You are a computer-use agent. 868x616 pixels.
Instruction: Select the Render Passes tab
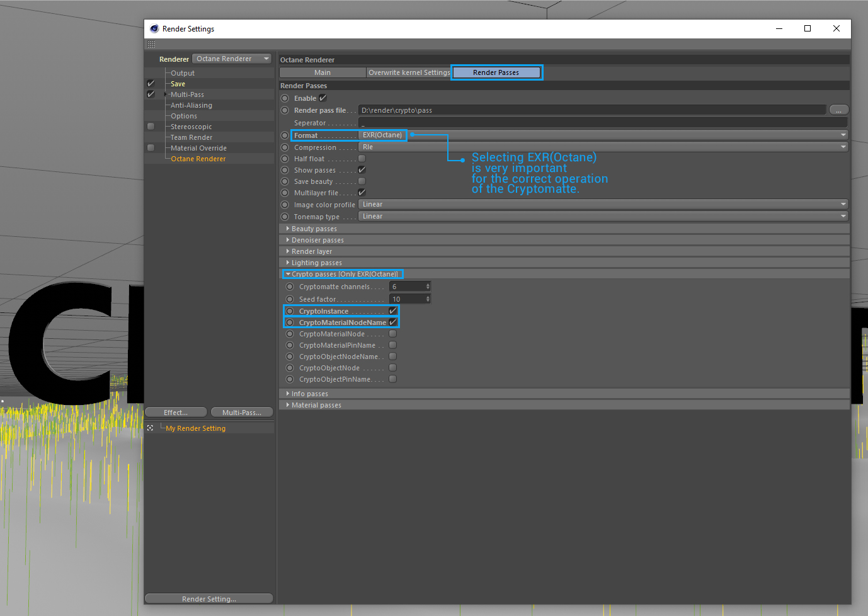pyautogui.click(x=496, y=72)
